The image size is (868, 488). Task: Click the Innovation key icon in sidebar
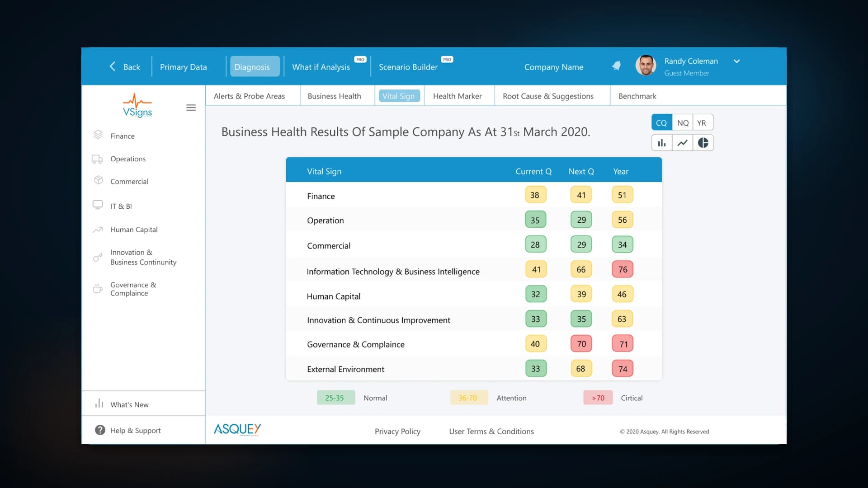98,257
